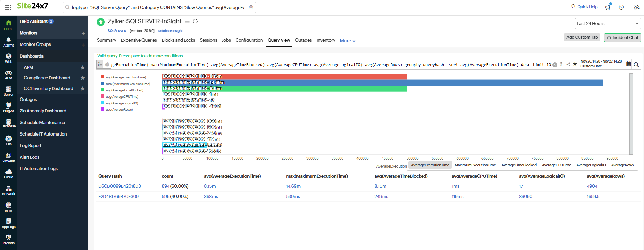The width and height of the screenshot is (644, 250).
Task: Open RUM in the sidebar
Action: [x=9, y=208]
